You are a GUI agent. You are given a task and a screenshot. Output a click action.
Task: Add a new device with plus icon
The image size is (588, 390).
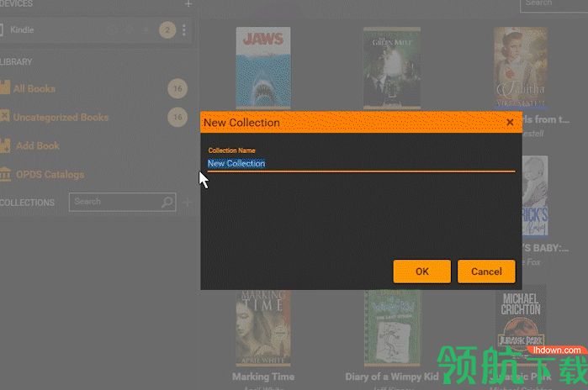pos(188,3)
